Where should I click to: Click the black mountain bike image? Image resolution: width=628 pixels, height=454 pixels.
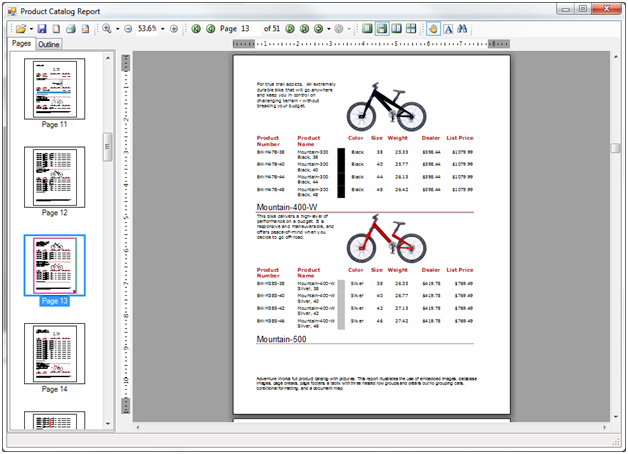pyautogui.click(x=386, y=107)
